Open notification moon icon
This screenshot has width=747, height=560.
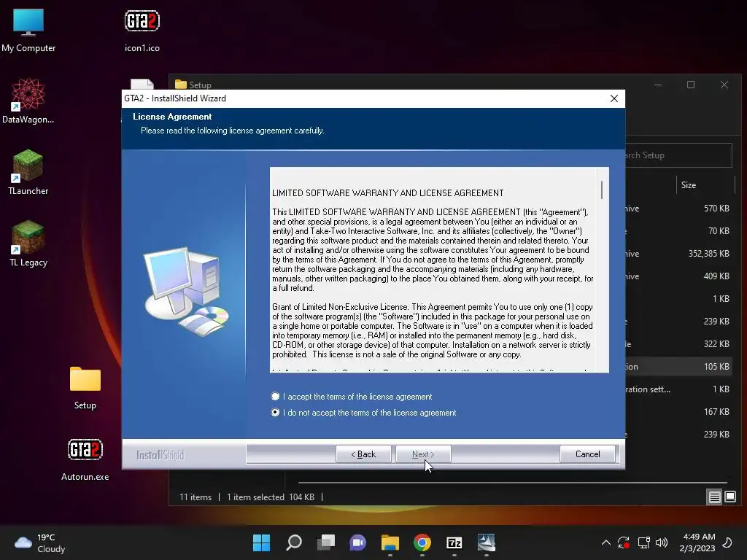pos(727,542)
